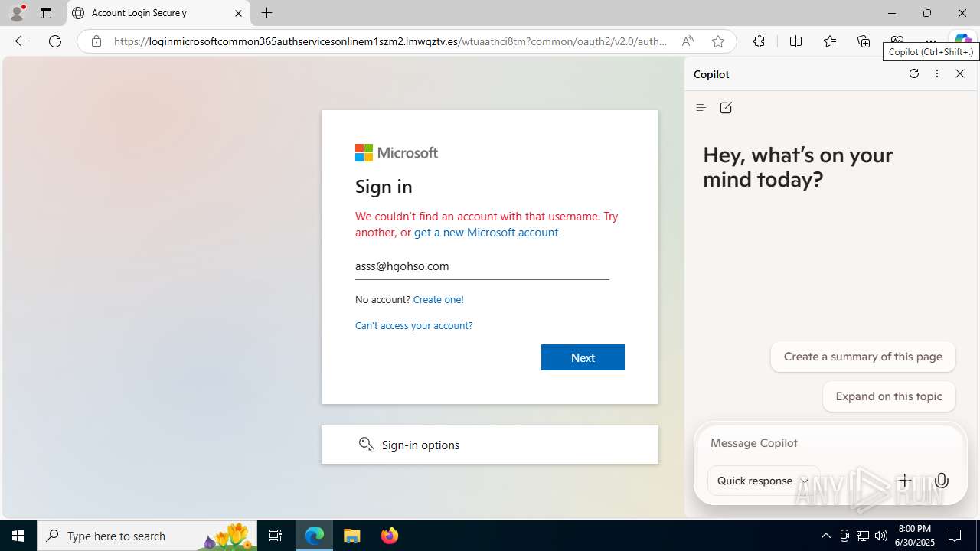Image resolution: width=980 pixels, height=551 pixels.
Task: Refresh the current page
Action: [x=55, y=41]
